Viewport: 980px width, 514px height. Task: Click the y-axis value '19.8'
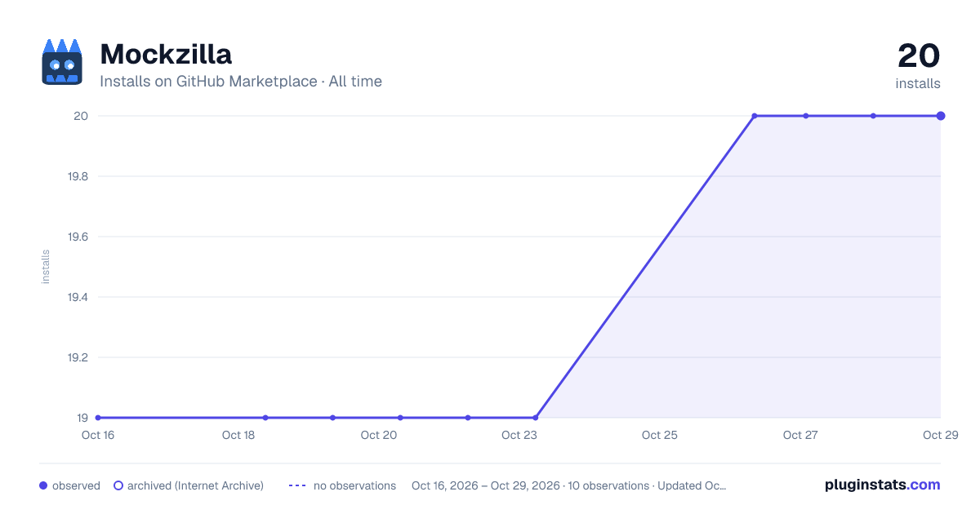[78, 176]
